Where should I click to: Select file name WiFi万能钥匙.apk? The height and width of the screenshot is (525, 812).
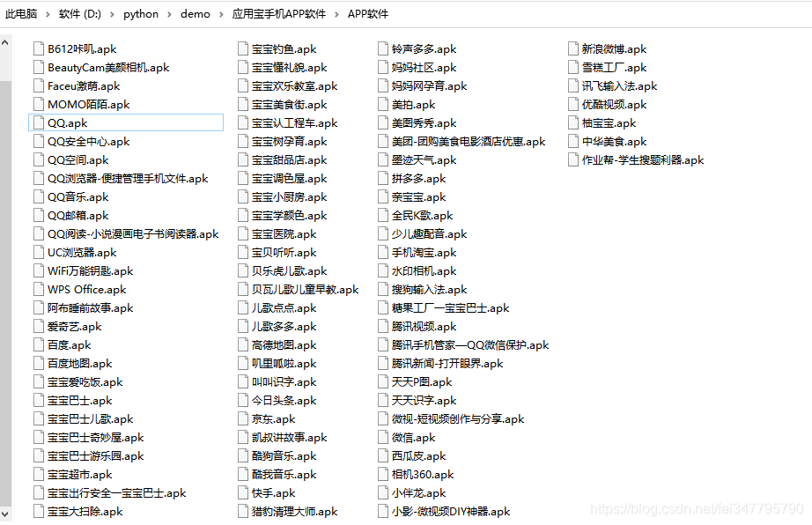click(x=91, y=270)
